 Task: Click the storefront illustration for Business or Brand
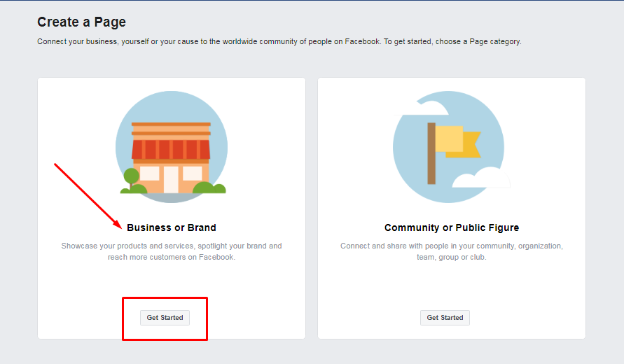point(171,147)
